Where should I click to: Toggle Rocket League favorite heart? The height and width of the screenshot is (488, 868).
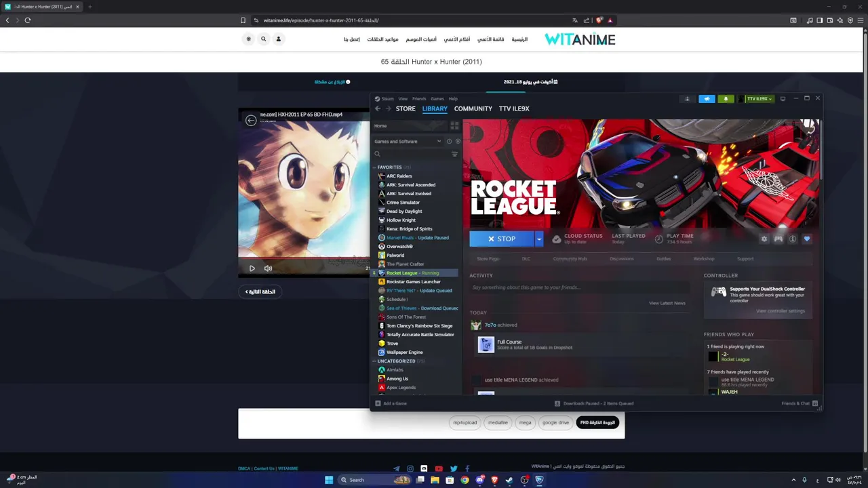(806, 239)
